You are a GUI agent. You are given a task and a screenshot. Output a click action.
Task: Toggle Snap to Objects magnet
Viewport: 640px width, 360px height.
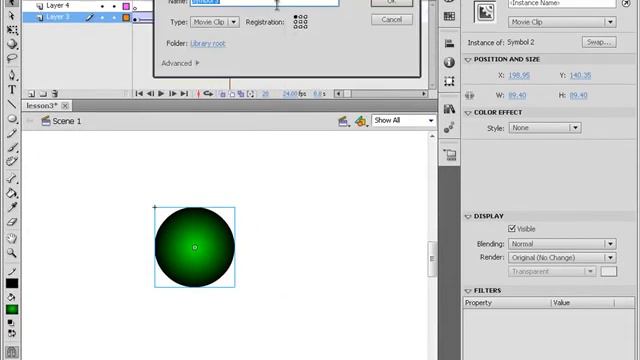coord(12,352)
